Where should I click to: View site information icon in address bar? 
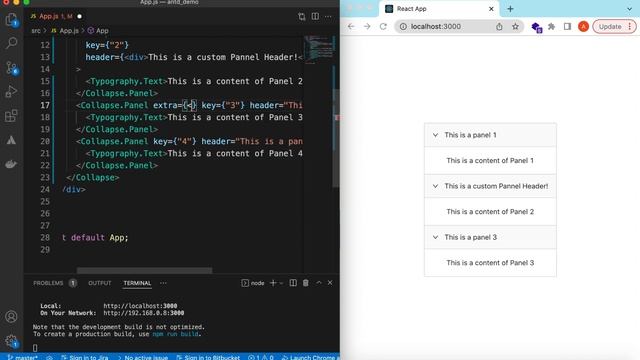pyautogui.click(x=403, y=27)
